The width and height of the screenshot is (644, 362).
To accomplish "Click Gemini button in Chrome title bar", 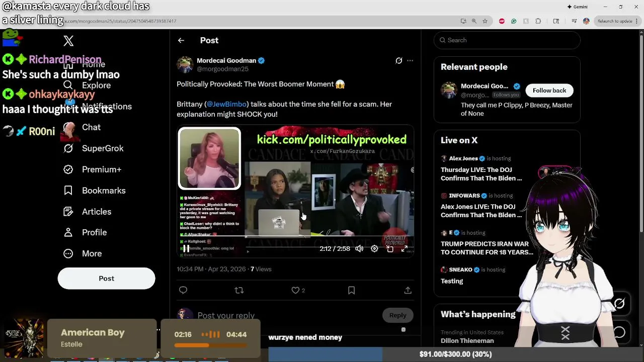I will (577, 7).
